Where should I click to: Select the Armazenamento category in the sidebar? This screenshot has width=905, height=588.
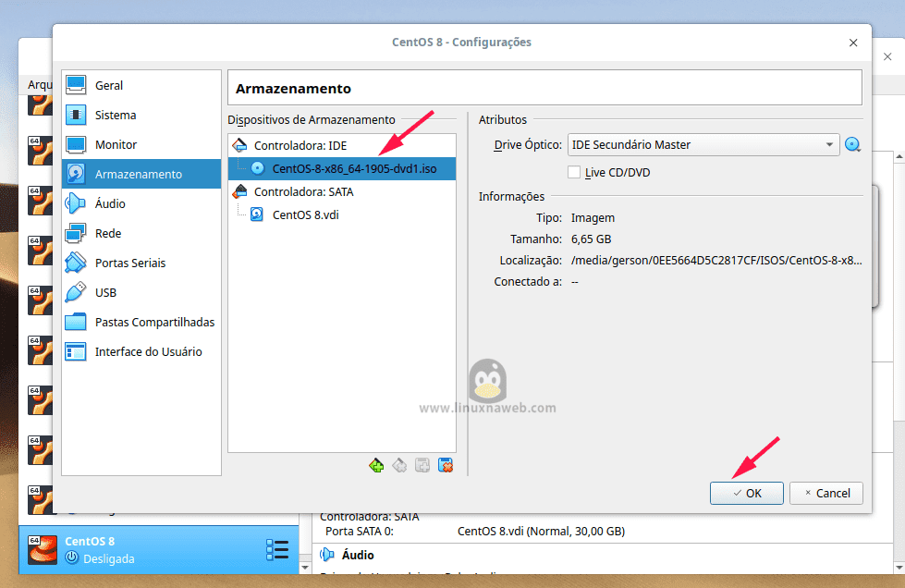(x=141, y=174)
